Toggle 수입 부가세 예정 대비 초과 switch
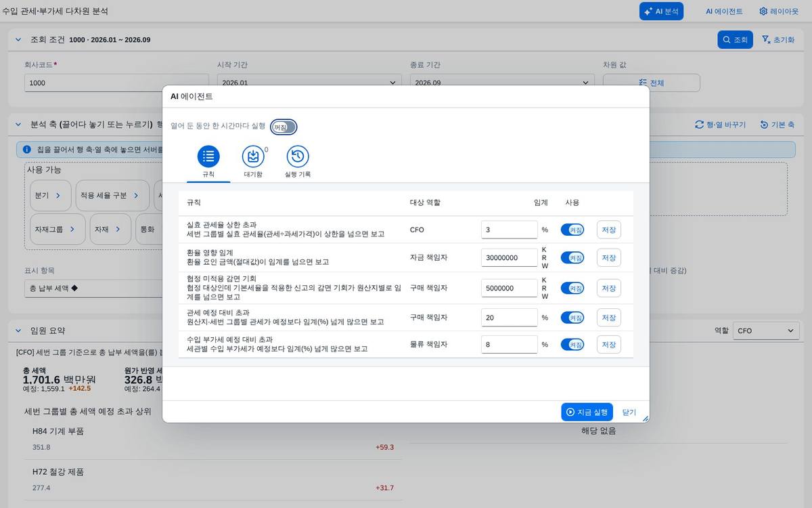Viewport: 812px width, 508px height. [572, 344]
